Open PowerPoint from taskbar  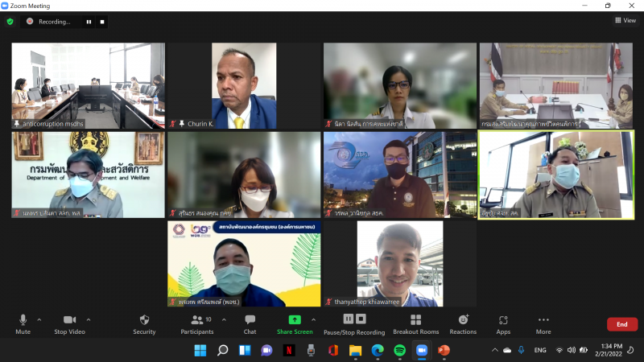(x=444, y=350)
